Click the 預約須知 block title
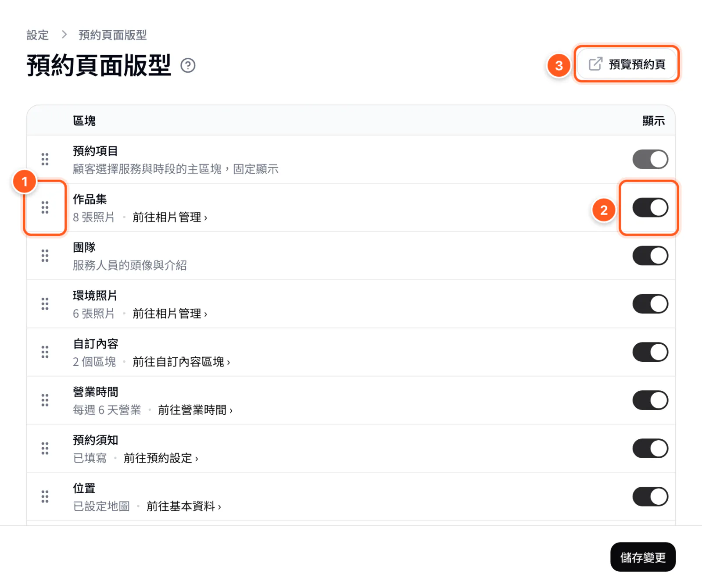Screen dimensions: 702x588 (96, 440)
